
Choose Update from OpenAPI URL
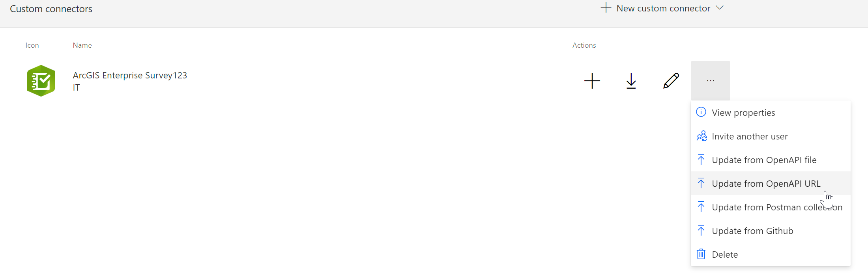[x=766, y=184]
